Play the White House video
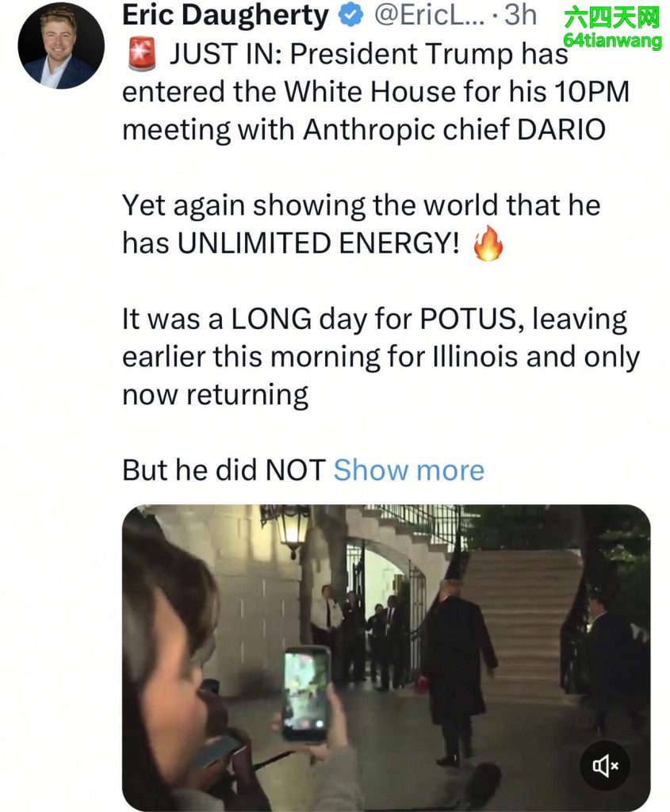 coord(386,657)
